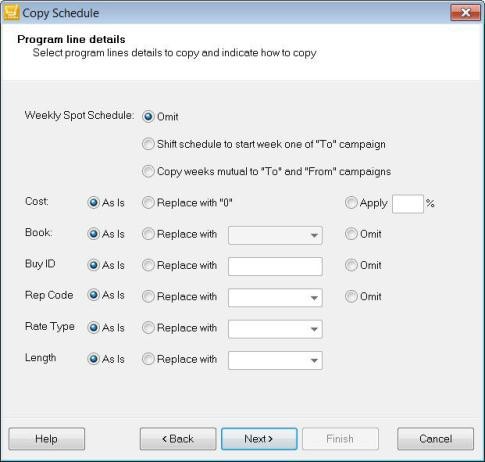Click the Buy ID replacement text field

(x=275, y=266)
